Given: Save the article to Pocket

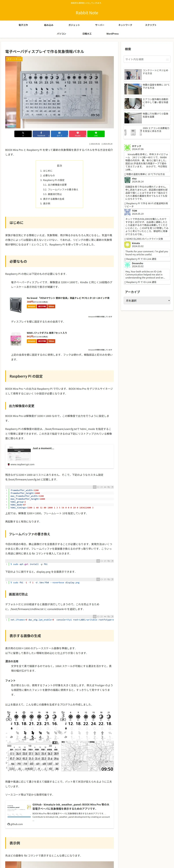Looking at the screenshot, I should 78,134.
